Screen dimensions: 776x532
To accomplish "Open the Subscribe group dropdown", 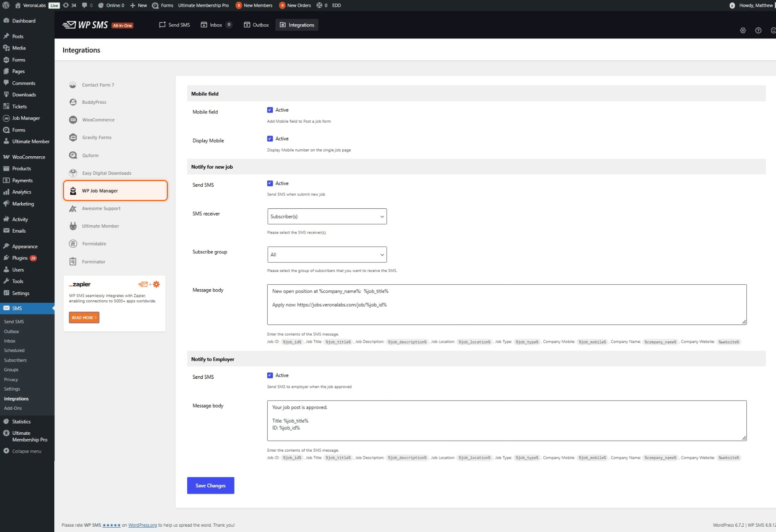I will pos(327,255).
